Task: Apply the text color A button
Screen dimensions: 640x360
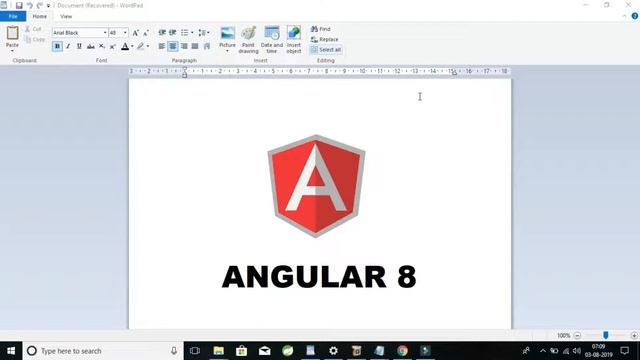Action: pyautogui.click(x=125, y=47)
